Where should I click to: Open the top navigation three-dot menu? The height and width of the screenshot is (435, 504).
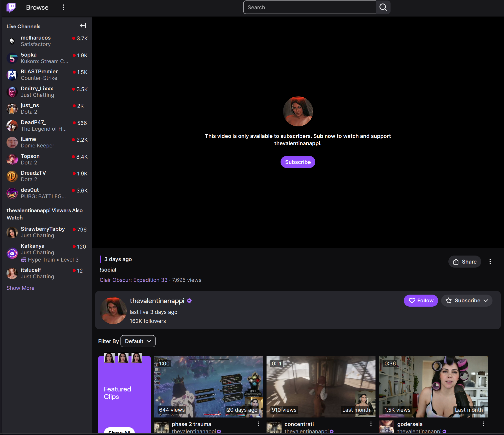point(64,7)
